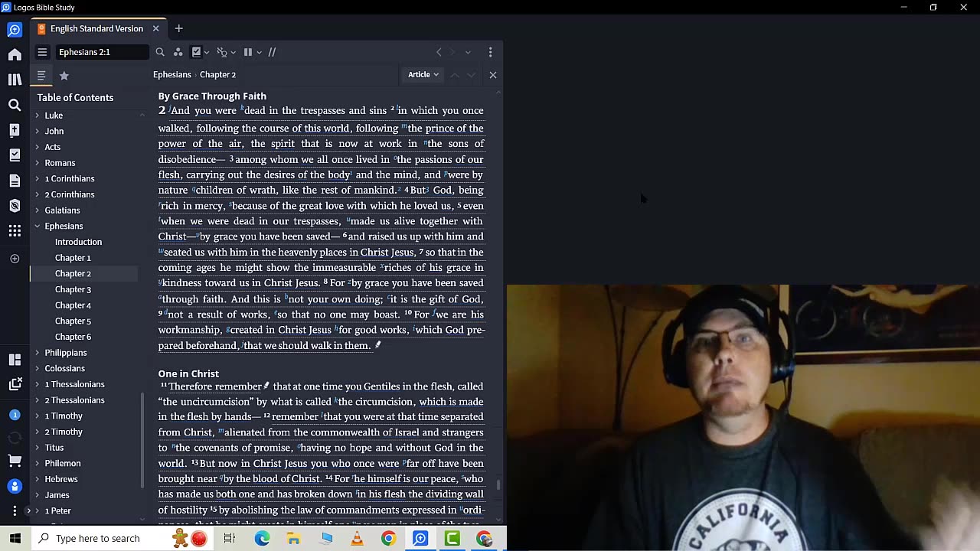Click the sidebar Search magnifier icon
This screenshot has width=980, height=551.
(15, 105)
